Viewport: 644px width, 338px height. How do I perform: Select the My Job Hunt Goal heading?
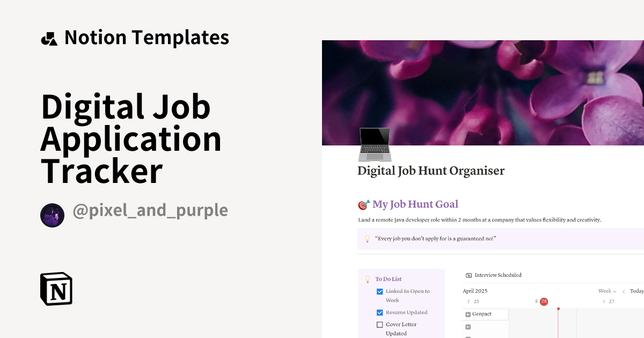415,204
